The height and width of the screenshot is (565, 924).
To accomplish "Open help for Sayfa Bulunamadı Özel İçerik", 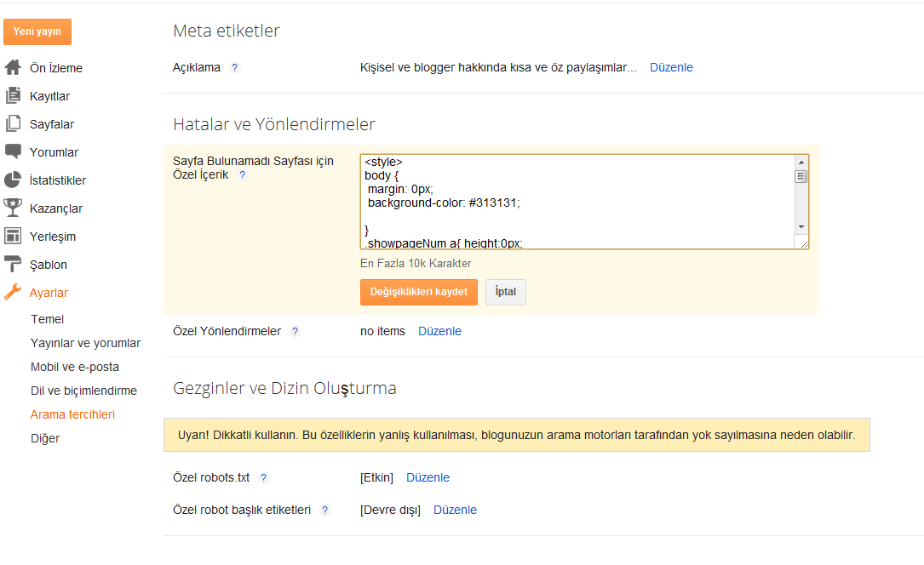I will (242, 174).
